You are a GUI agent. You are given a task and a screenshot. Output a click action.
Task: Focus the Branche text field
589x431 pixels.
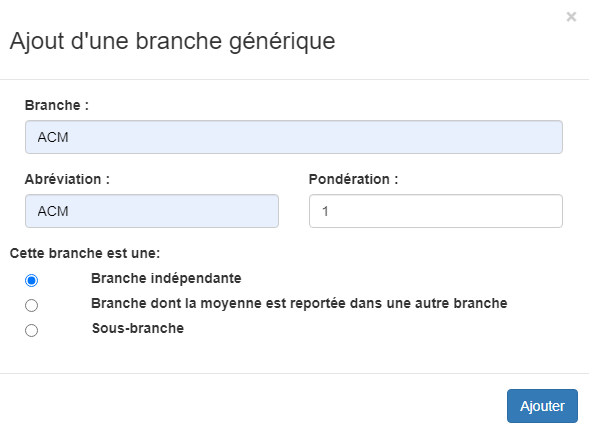[294, 137]
